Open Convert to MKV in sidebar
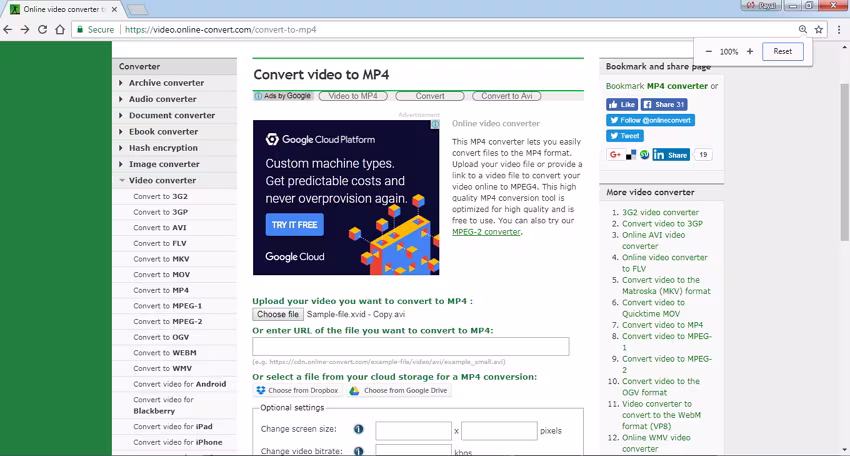The width and height of the screenshot is (850, 456). pos(161,259)
